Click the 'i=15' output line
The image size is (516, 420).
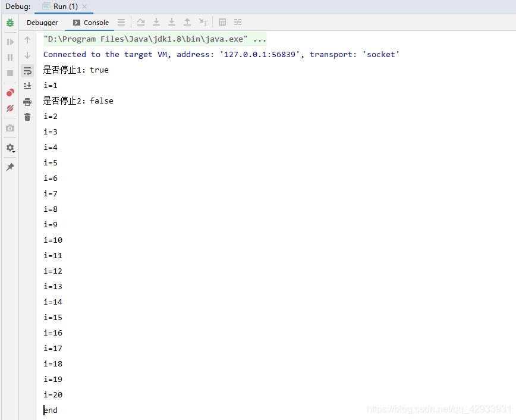point(53,318)
